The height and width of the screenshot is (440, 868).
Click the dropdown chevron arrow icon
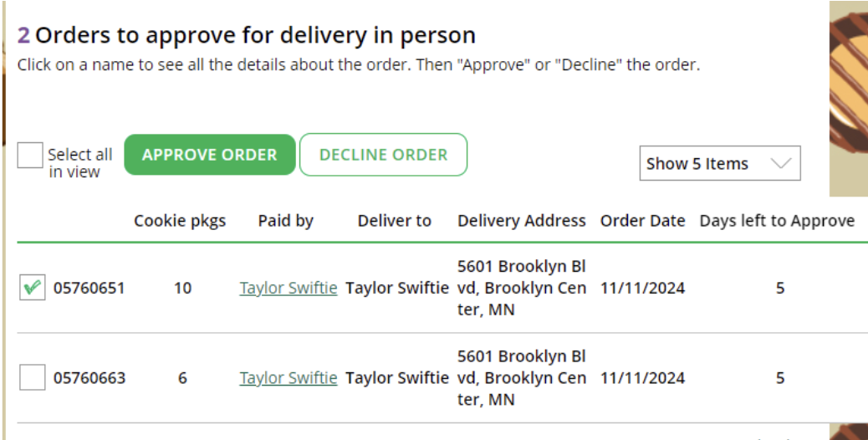click(x=781, y=163)
